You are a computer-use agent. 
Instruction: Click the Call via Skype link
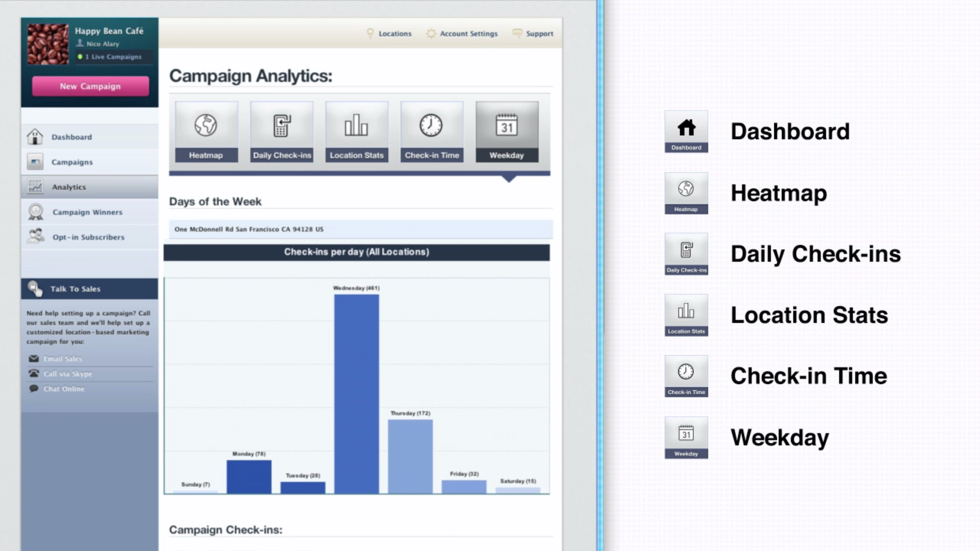[x=68, y=374]
